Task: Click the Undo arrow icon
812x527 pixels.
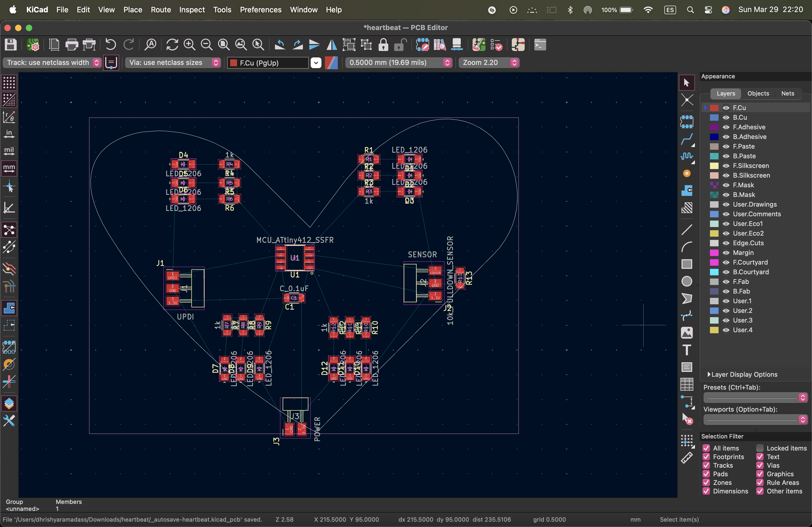Action: [111, 45]
